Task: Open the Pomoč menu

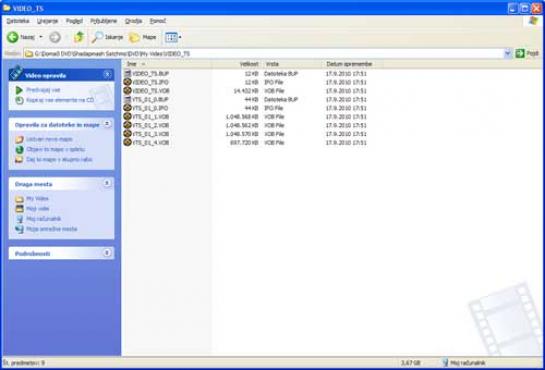Action: click(x=158, y=21)
